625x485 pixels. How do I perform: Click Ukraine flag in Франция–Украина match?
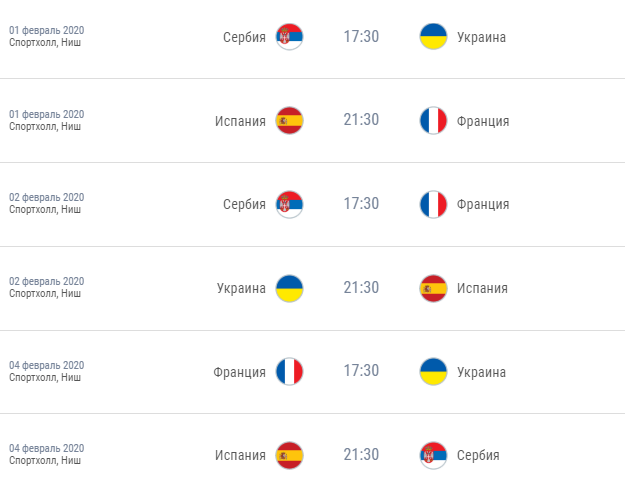pyautogui.click(x=433, y=372)
